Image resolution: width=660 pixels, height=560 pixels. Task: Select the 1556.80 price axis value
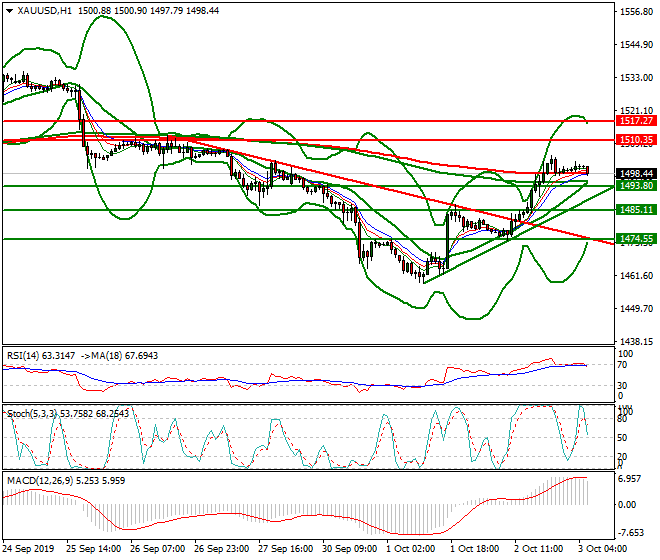point(637,12)
